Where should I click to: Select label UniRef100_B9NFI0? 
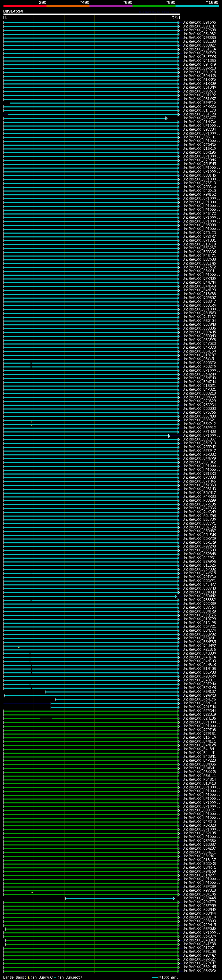(199, 103)
